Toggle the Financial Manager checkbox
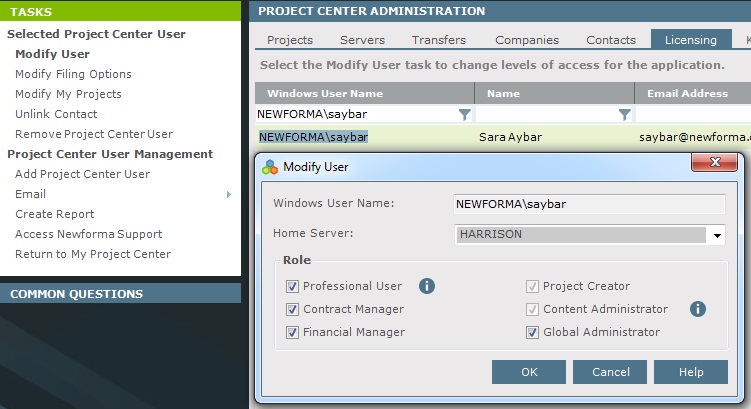The width and height of the screenshot is (751, 409). 292,332
